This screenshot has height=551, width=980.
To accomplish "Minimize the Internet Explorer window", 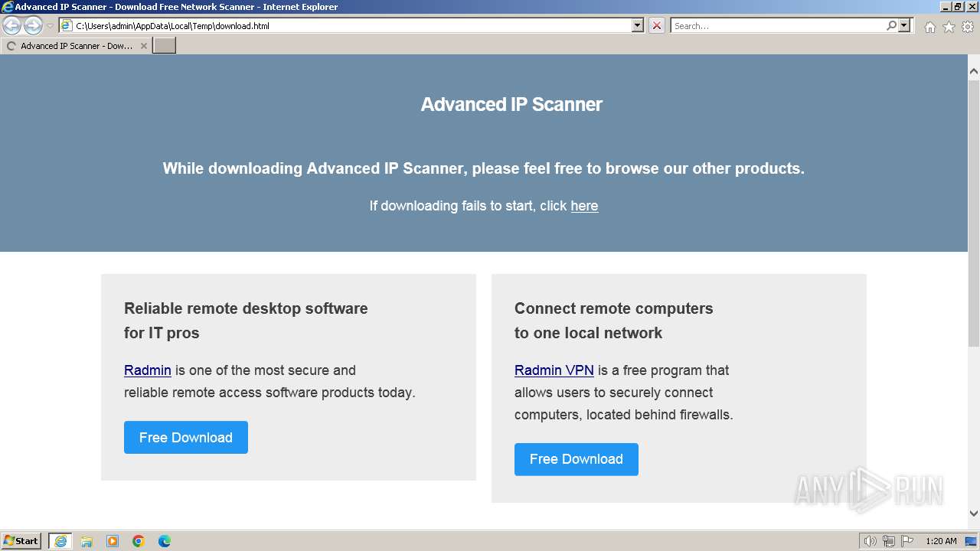I will pyautogui.click(x=946, y=6).
